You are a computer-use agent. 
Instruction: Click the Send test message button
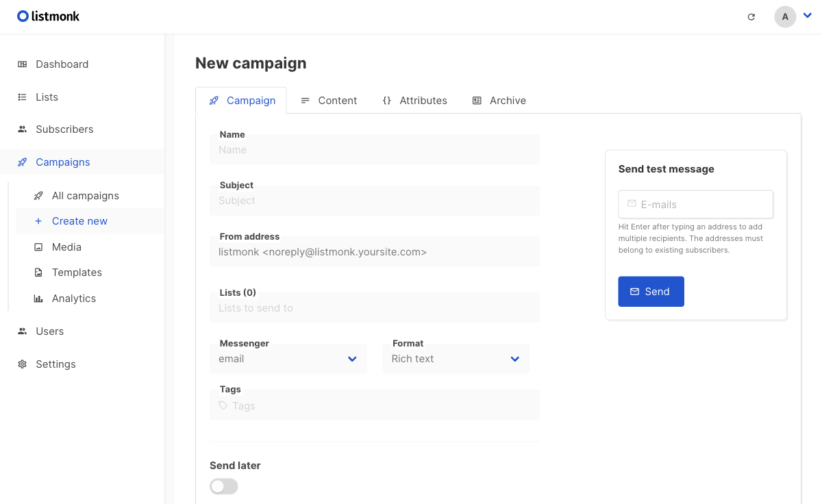[651, 292]
